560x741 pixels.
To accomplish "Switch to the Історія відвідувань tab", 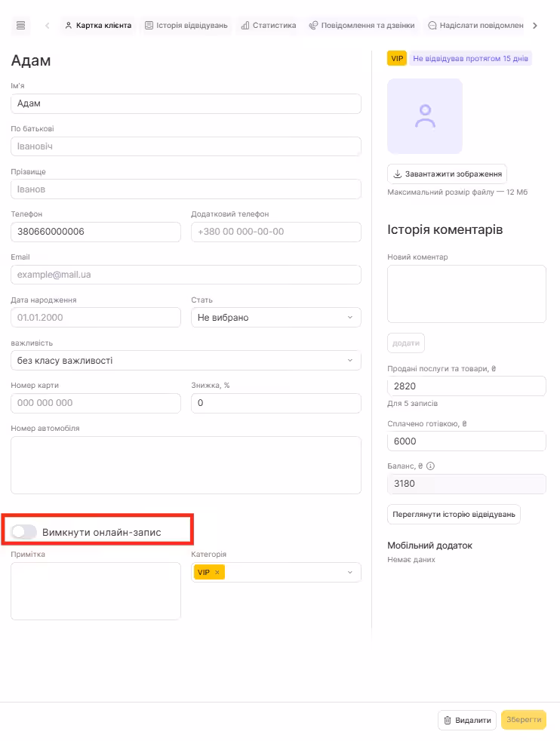I will (186, 26).
